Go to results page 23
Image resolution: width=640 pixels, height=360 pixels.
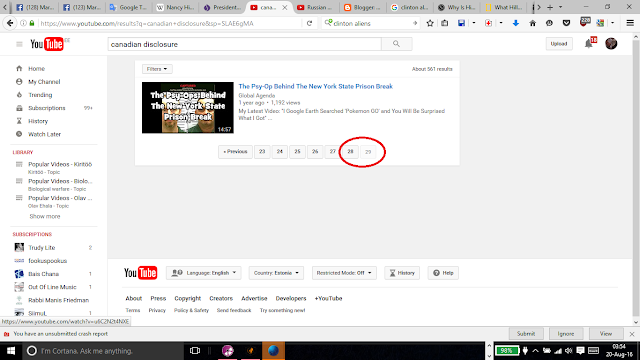tap(262, 151)
